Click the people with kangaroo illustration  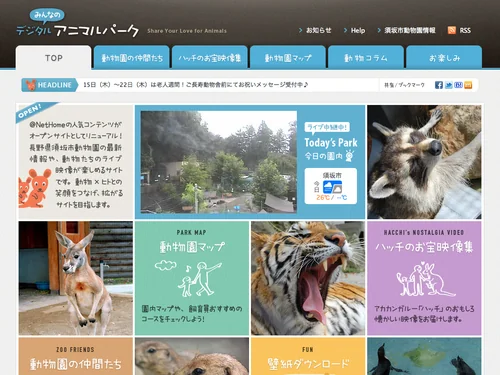425,279
